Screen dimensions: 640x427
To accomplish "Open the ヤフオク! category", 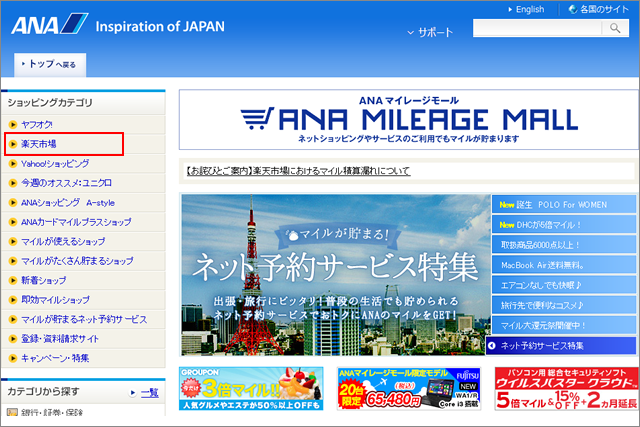I will pos(37,125).
